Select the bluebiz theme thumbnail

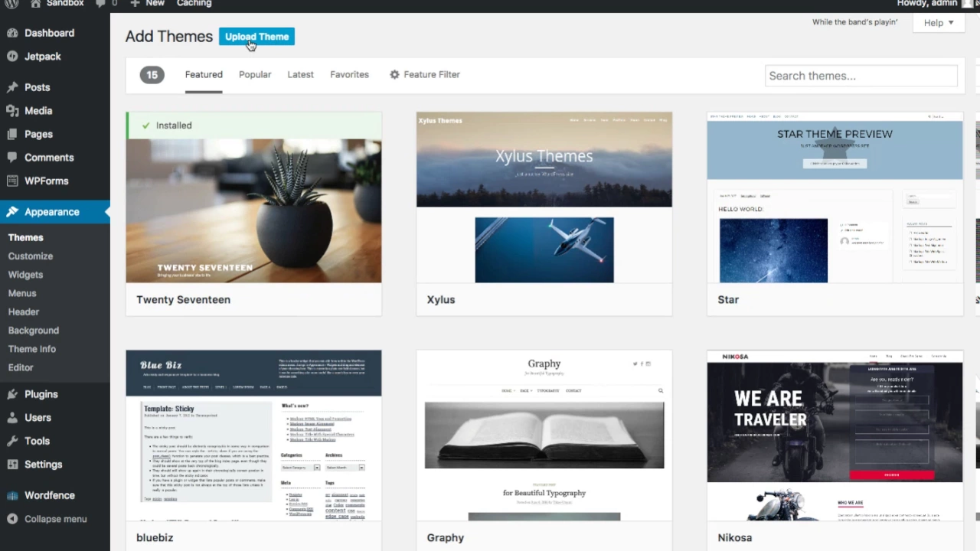[x=253, y=435]
